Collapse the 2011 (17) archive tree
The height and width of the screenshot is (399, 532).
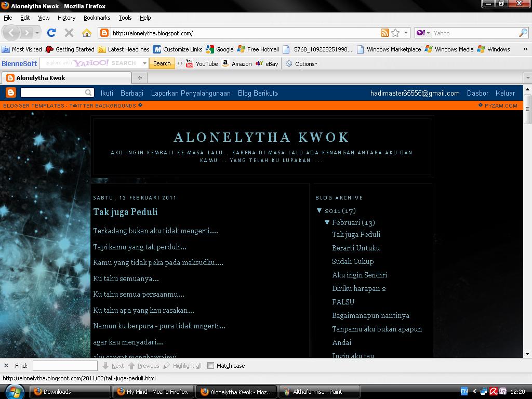click(320, 210)
